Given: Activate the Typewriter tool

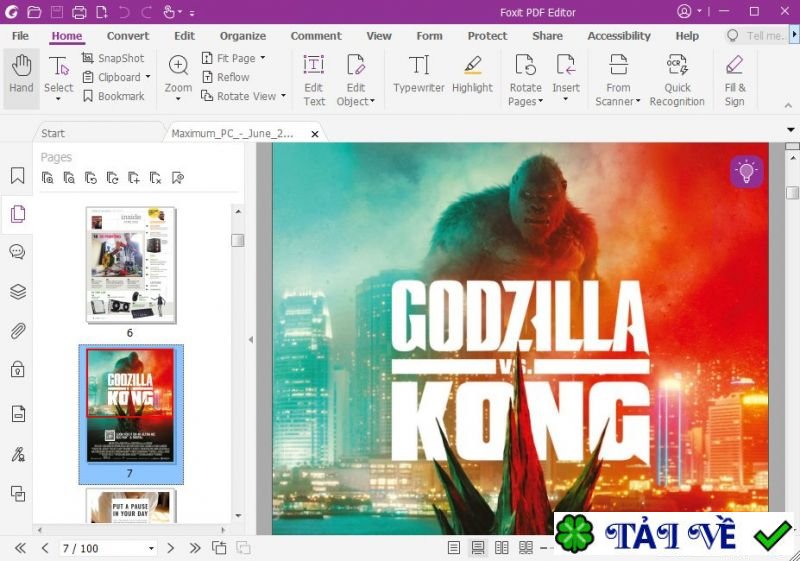Looking at the screenshot, I should (418, 76).
